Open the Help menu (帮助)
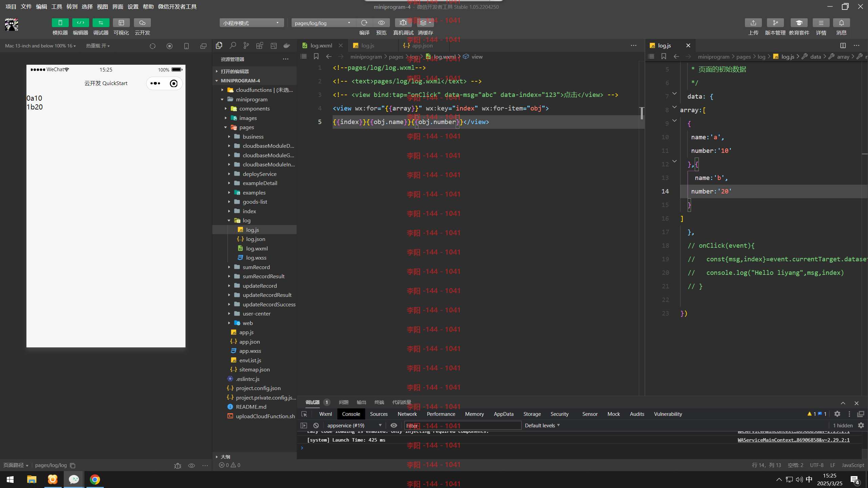The image size is (868, 488). [148, 6]
